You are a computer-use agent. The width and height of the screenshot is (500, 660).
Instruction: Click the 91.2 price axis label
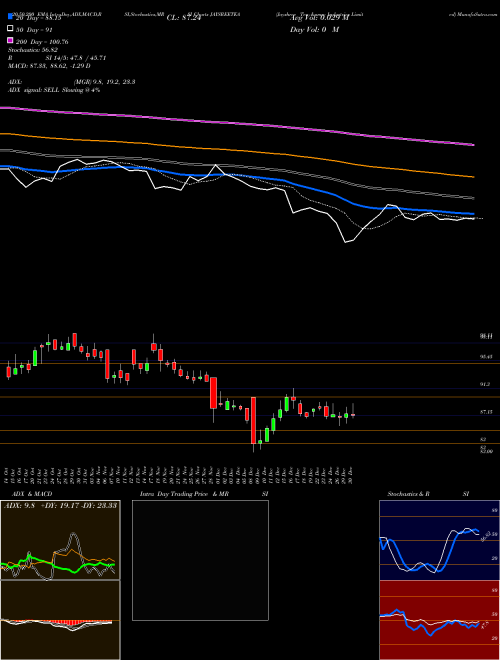[x=485, y=384]
